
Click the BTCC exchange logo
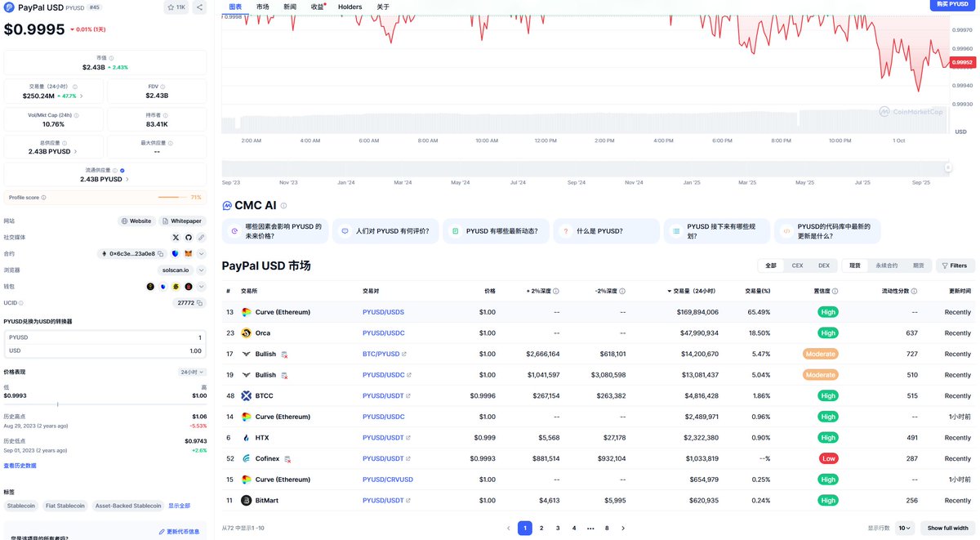pyautogui.click(x=246, y=395)
